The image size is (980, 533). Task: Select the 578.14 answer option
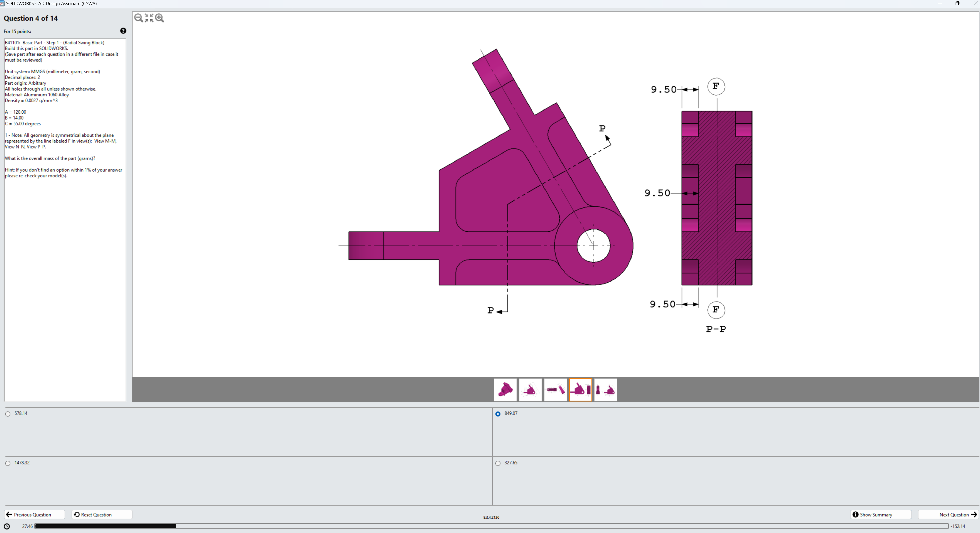(x=7, y=414)
